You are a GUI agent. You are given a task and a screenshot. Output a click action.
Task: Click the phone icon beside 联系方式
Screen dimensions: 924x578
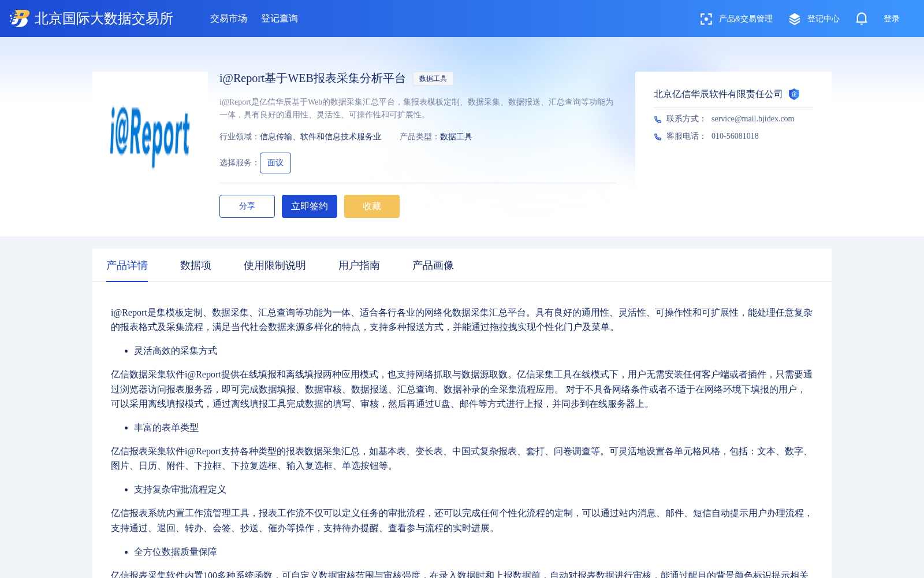point(658,120)
